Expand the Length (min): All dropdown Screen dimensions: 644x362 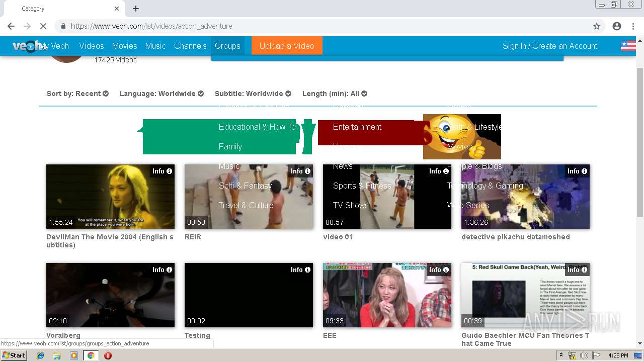click(x=335, y=94)
